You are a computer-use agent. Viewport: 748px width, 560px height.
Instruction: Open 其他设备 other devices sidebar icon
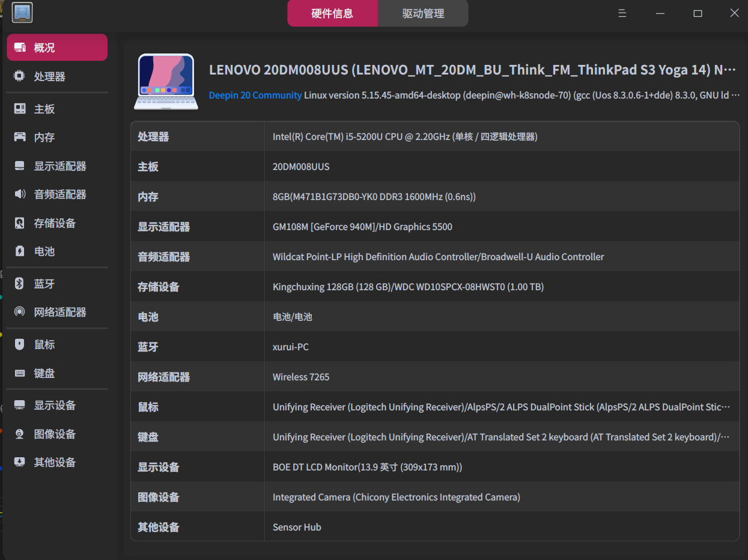[x=20, y=462]
